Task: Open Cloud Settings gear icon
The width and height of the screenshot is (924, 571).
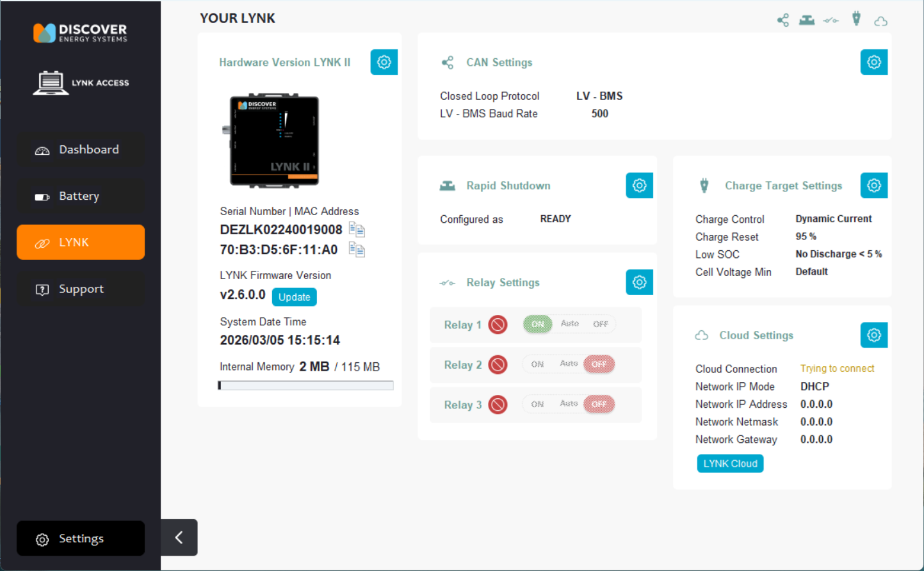Action: 873,335
